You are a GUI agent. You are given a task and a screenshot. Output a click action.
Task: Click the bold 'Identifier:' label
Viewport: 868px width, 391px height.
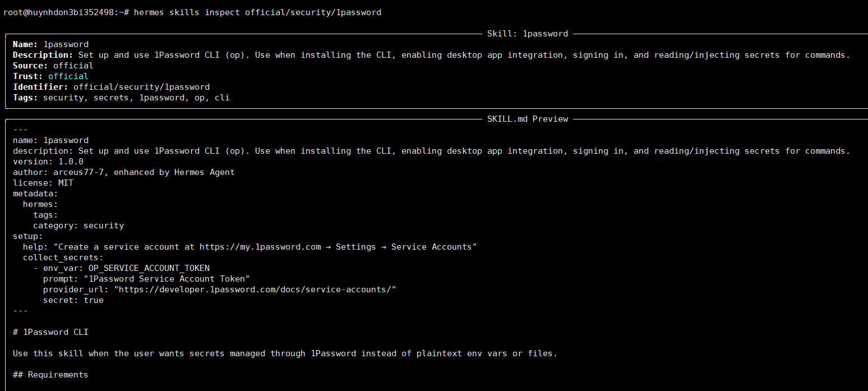(x=40, y=87)
